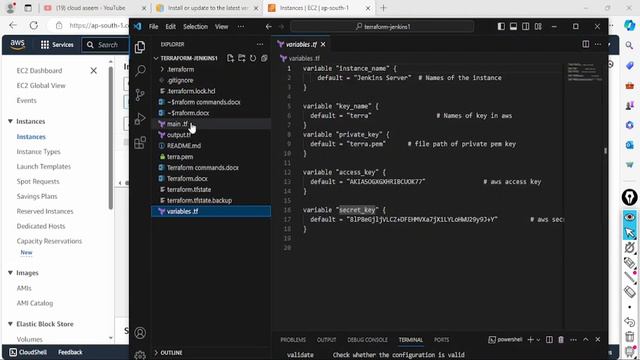Open the View menu

pyautogui.click(x=222, y=27)
